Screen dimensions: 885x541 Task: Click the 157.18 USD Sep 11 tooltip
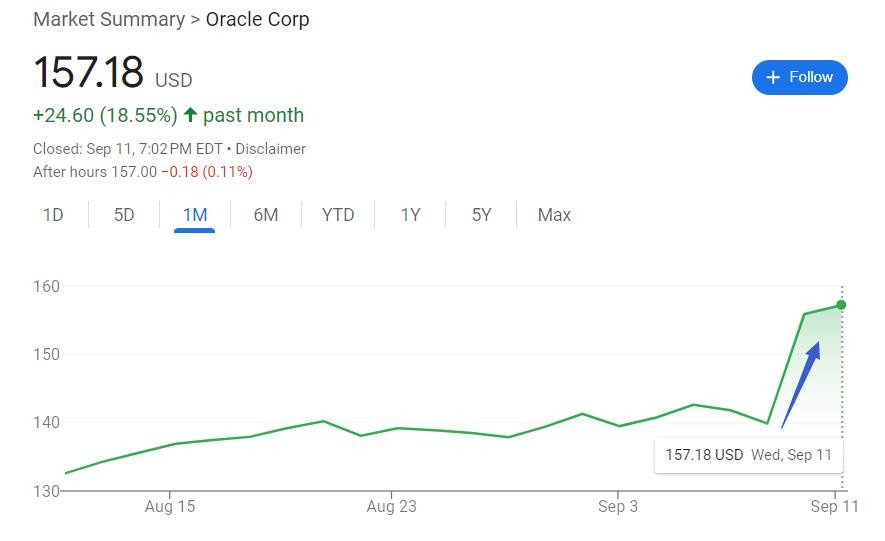point(748,455)
